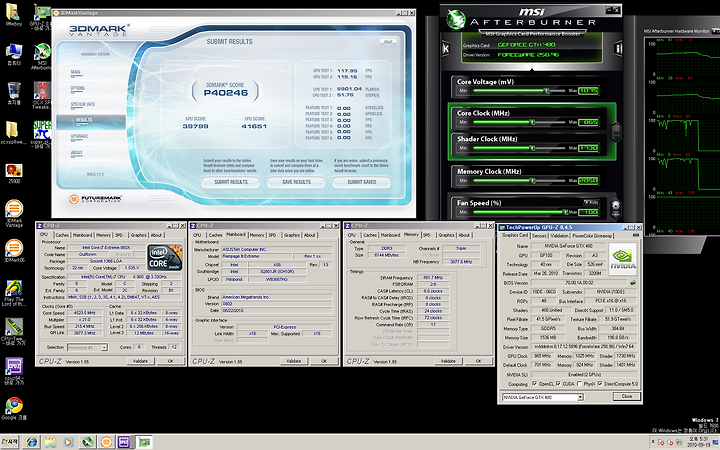This screenshot has height=450, width=720.
Task: Open the OCX SPI Tweaker desktop shortcut
Action: (42, 95)
